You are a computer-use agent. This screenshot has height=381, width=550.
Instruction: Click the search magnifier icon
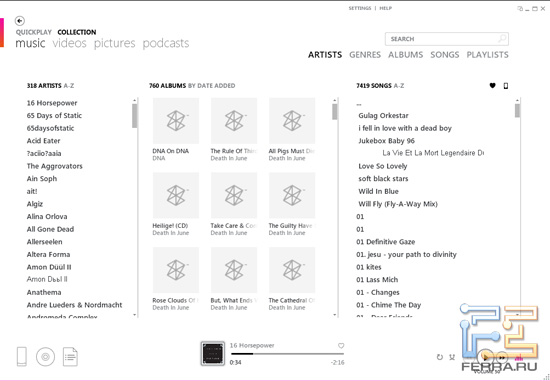(502, 39)
